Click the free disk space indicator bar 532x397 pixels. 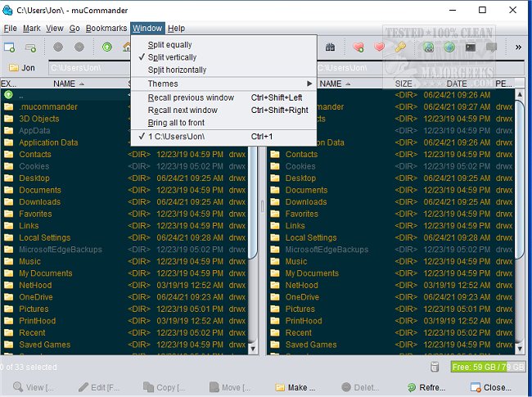point(487,367)
